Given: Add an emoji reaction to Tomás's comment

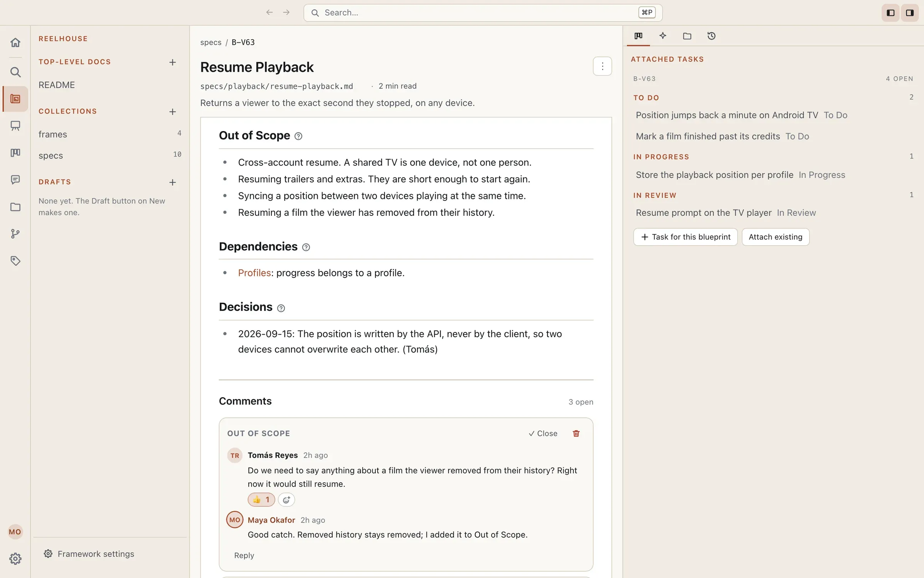Looking at the screenshot, I should tap(286, 500).
